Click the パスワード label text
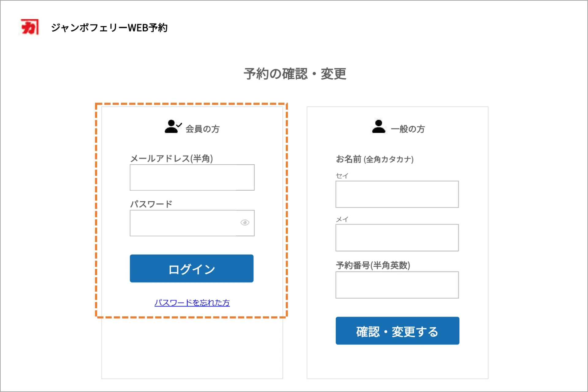588x392 pixels. pyautogui.click(x=151, y=204)
